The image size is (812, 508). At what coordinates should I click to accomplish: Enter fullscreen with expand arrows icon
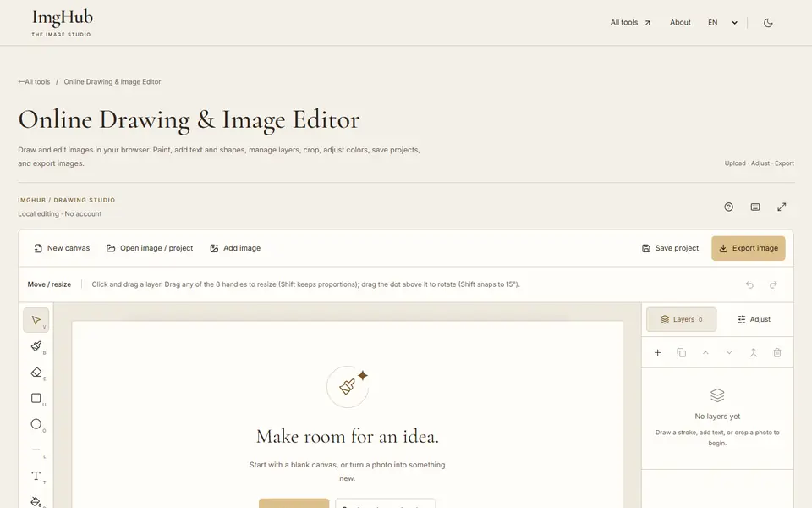click(x=782, y=207)
